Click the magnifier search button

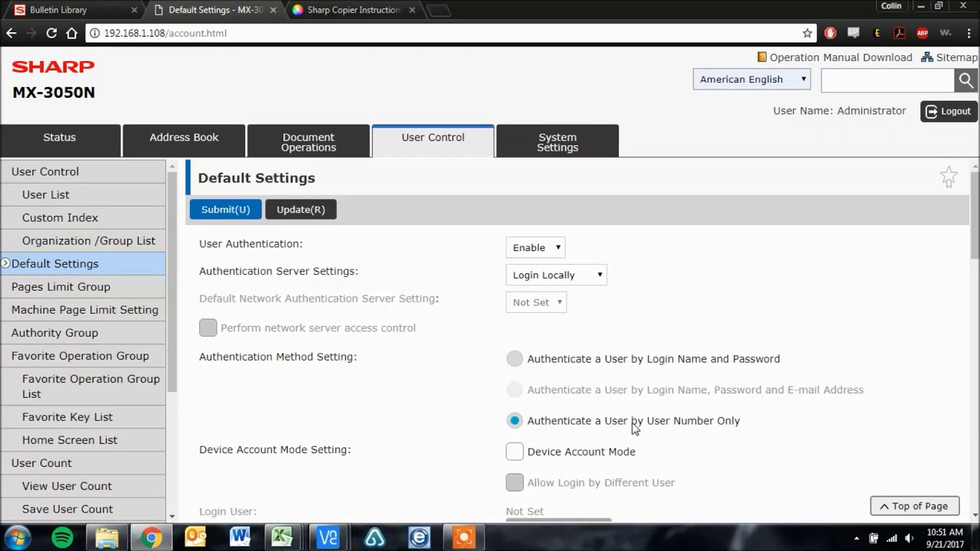coord(965,80)
